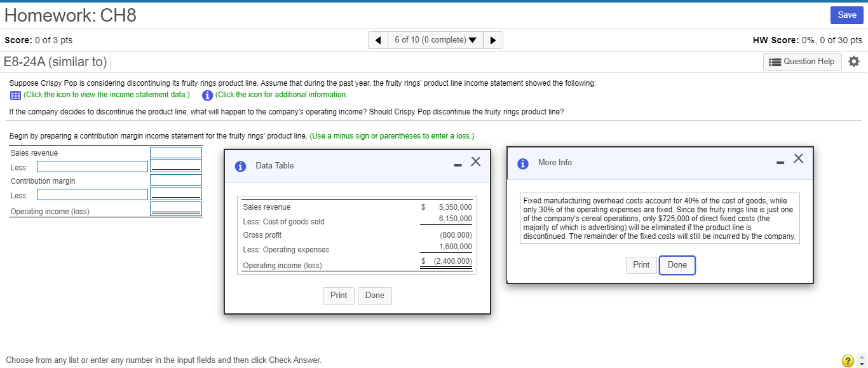Click Done in More Info popup
Image resolution: width=868 pixels, height=368 pixels.
point(677,265)
